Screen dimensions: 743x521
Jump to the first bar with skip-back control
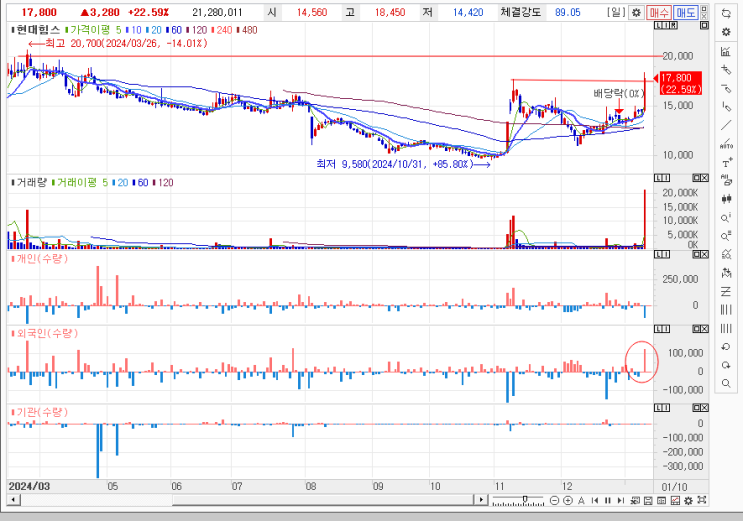[595, 500]
